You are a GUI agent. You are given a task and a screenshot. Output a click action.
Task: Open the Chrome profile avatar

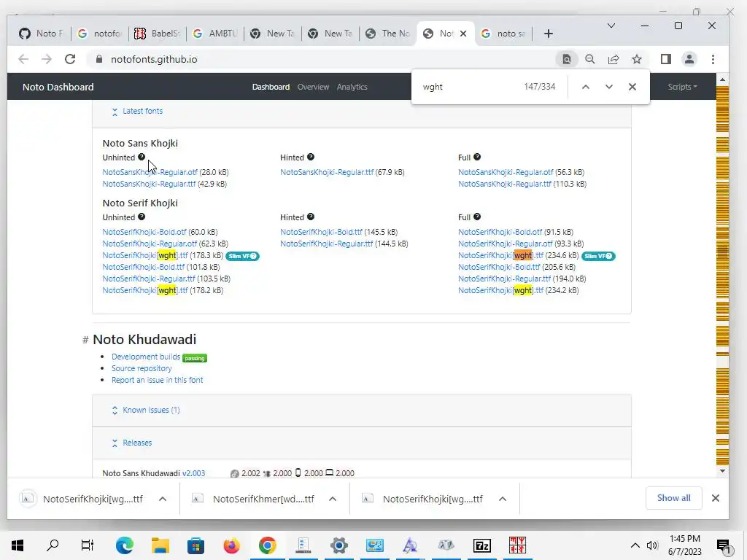[x=689, y=59]
